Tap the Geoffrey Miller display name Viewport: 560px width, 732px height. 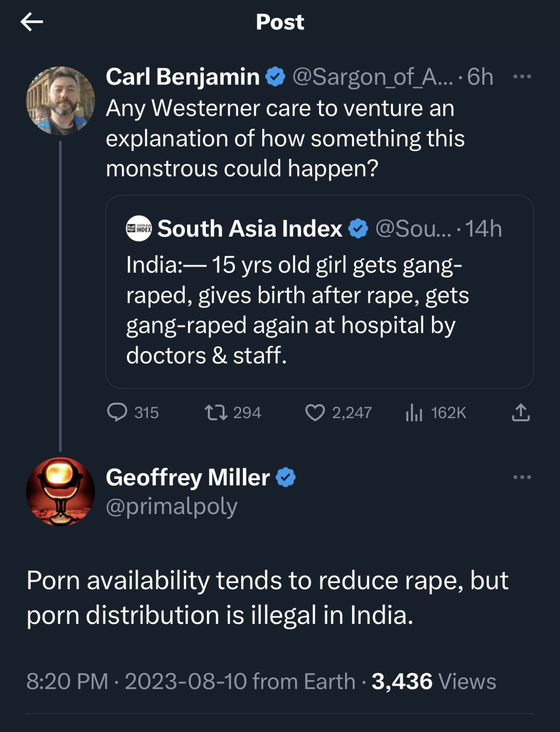click(188, 477)
